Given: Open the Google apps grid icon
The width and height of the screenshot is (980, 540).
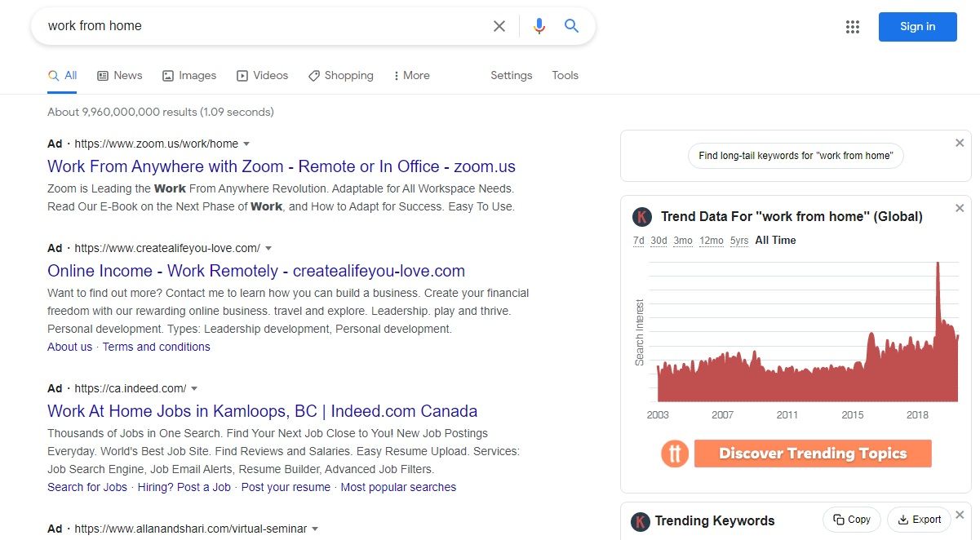Looking at the screenshot, I should pos(853,27).
